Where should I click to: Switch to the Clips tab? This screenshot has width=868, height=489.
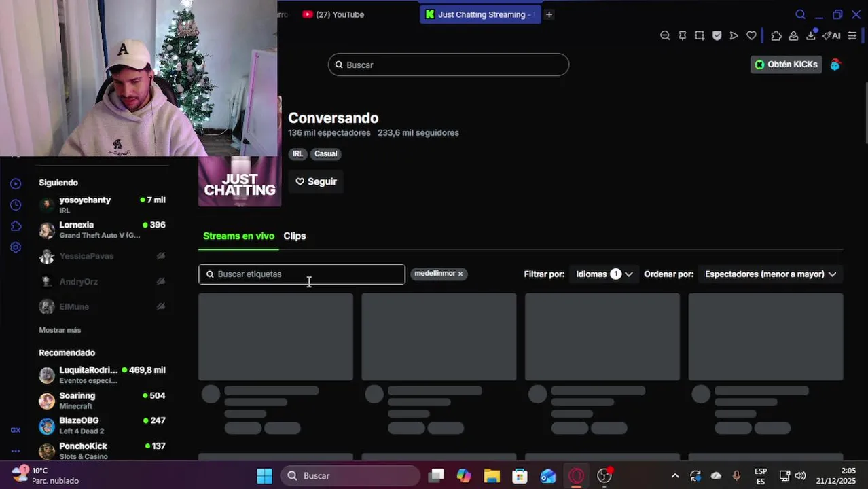295,236
